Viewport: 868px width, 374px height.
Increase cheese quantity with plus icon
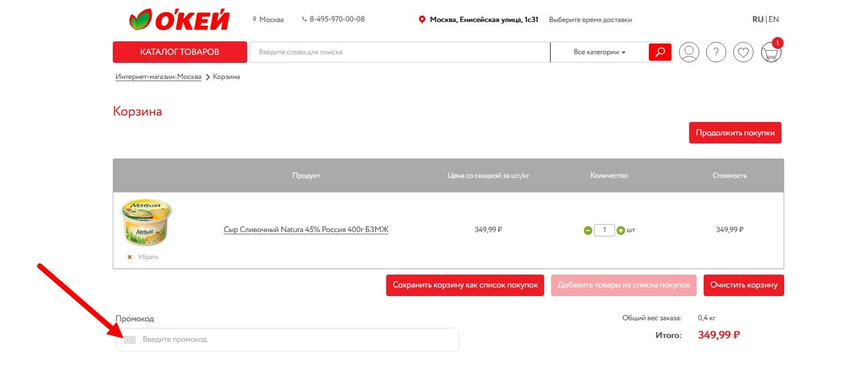click(621, 231)
